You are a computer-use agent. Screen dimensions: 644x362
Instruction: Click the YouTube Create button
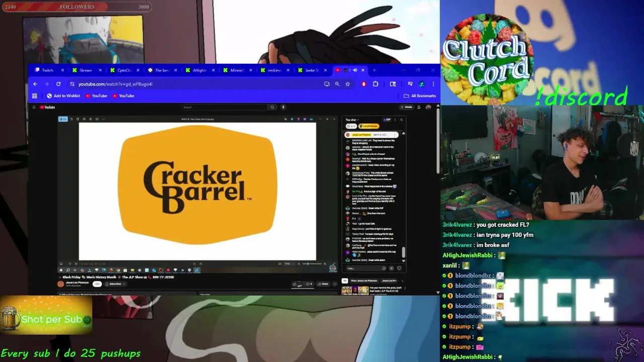point(407,107)
